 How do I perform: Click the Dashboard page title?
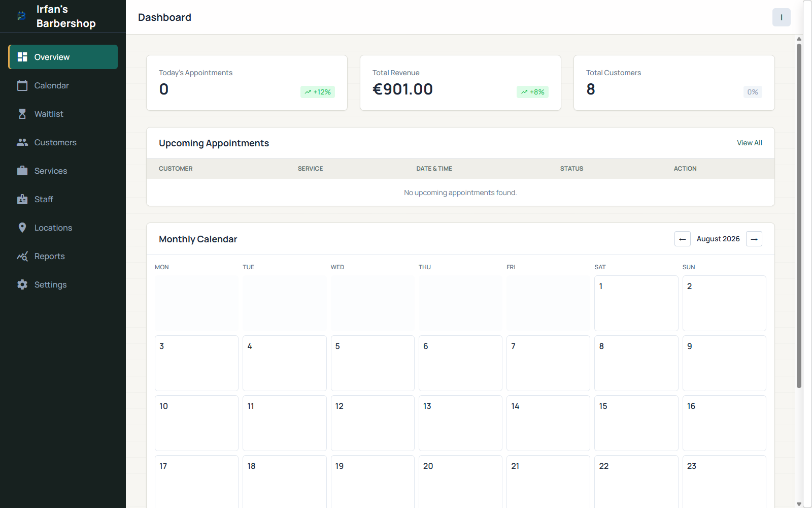[x=164, y=17]
